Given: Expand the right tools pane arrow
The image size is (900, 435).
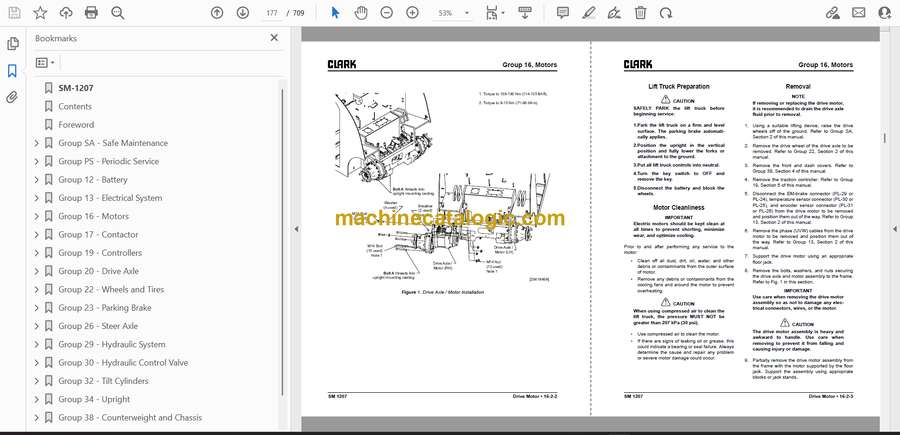Looking at the screenshot, I should pos(894,229).
